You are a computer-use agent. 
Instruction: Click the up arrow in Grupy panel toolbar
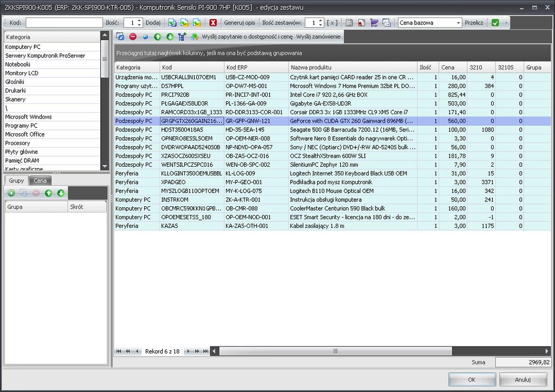48,193
